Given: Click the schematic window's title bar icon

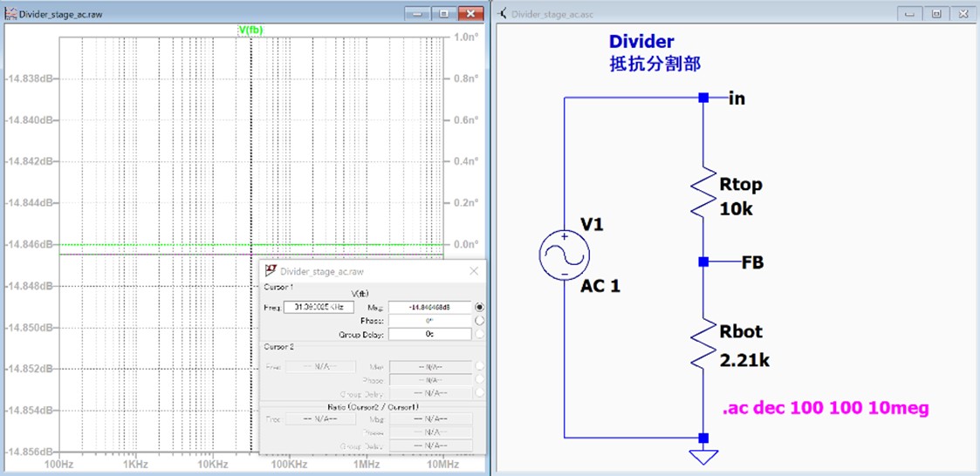Looking at the screenshot, I should pyautogui.click(x=503, y=15).
